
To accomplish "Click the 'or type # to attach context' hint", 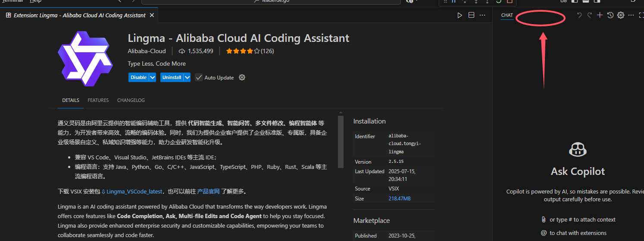I will point(582,219).
